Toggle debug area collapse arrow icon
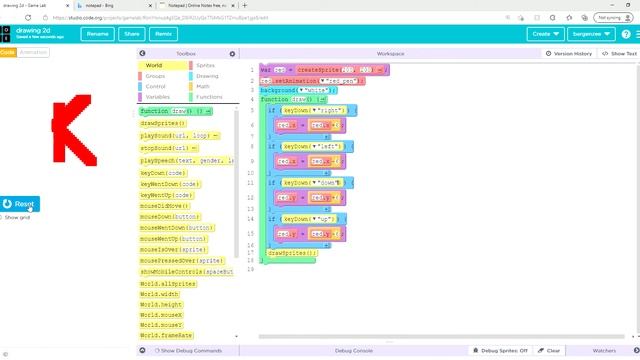The image size is (640, 360). tap(142, 351)
